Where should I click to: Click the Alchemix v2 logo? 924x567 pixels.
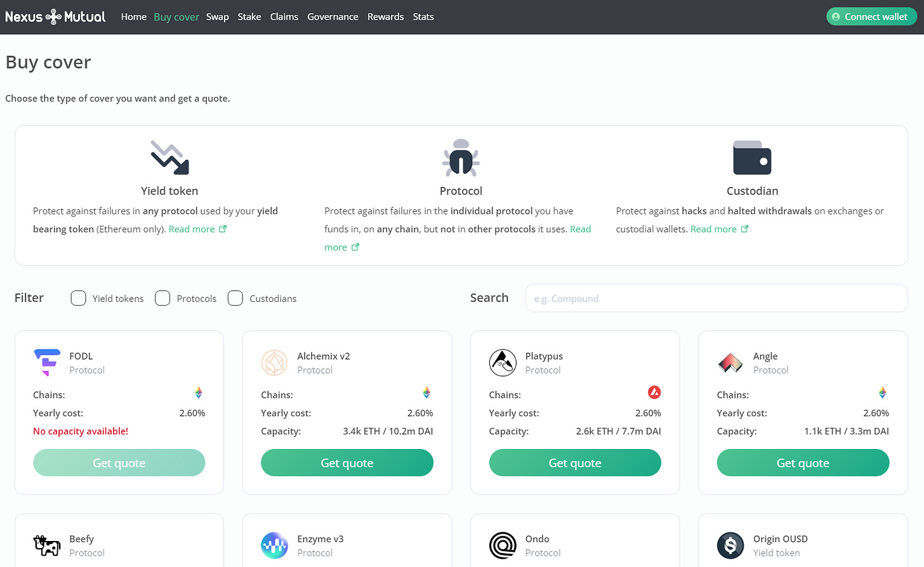[x=274, y=363]
